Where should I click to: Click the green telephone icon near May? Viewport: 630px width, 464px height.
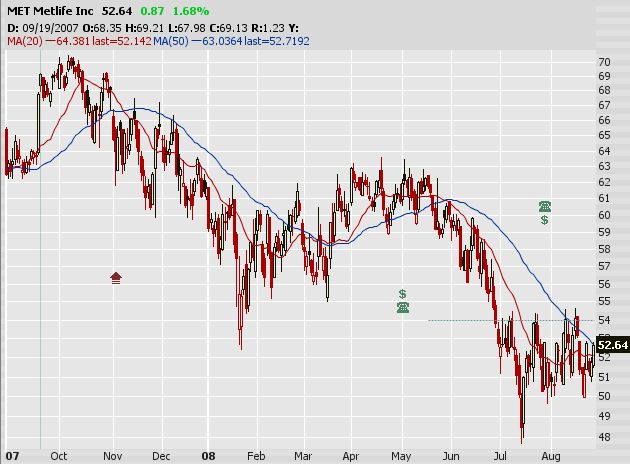click(403, 307)
